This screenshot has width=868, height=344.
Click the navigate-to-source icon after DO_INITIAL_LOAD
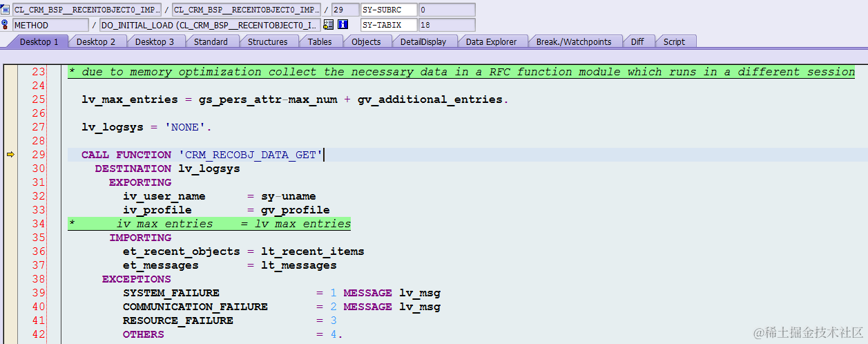328,25
